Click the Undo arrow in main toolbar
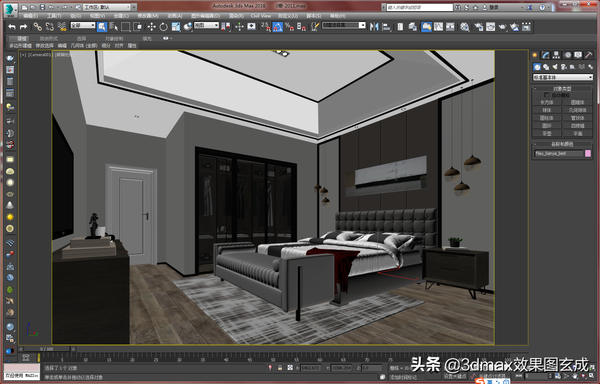Viewport: 600px width, 384px height. tap(12, 26)
